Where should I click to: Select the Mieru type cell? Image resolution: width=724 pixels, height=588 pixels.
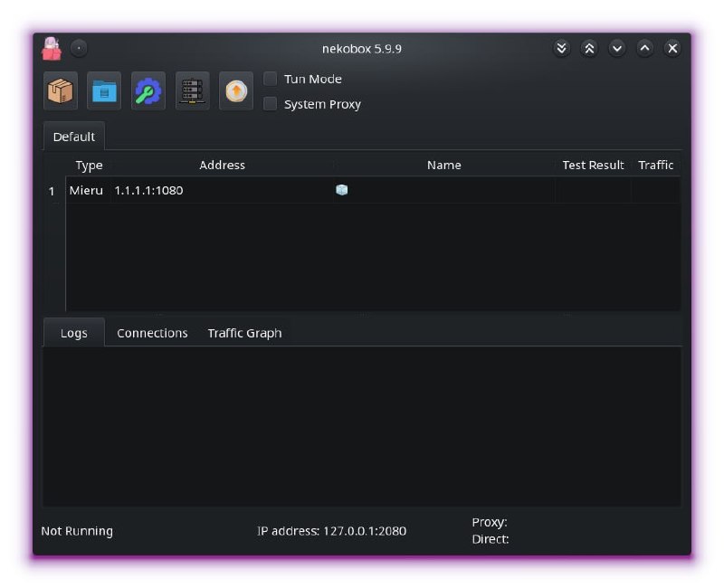(86, 190)
